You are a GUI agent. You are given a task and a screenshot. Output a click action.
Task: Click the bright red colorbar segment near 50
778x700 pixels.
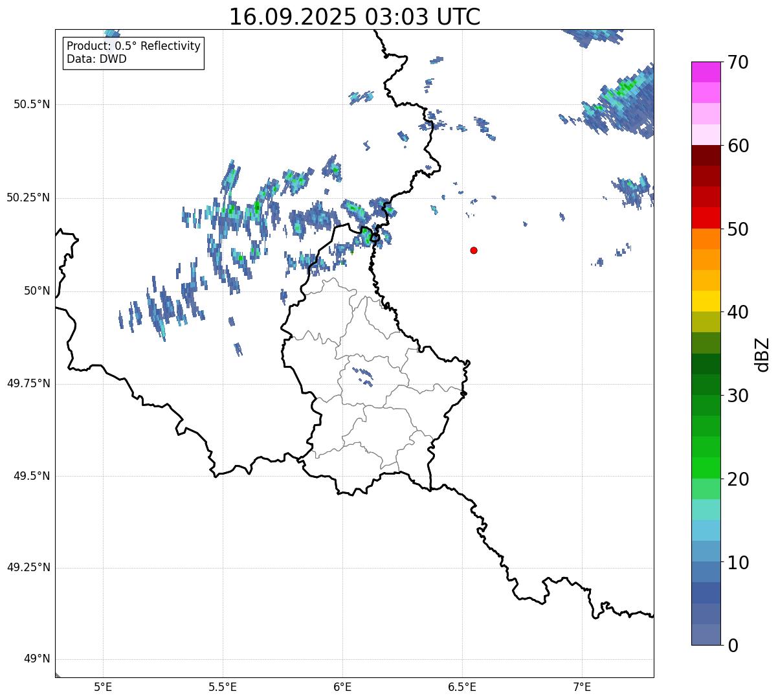(706, 218)
